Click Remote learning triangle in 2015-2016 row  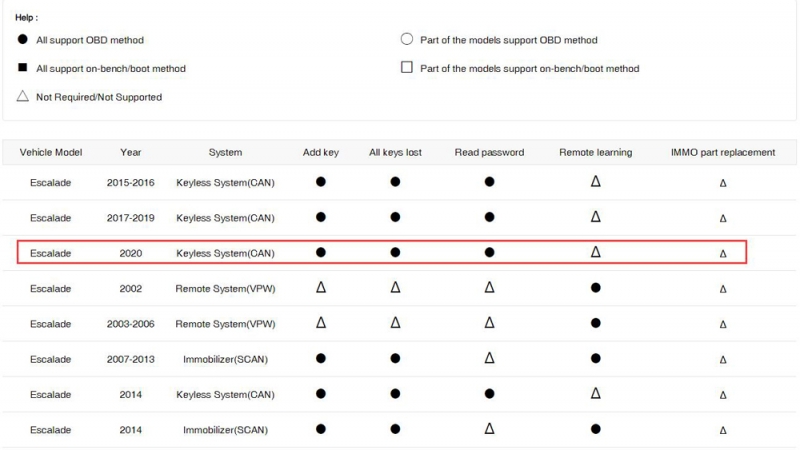pos(595,181)
